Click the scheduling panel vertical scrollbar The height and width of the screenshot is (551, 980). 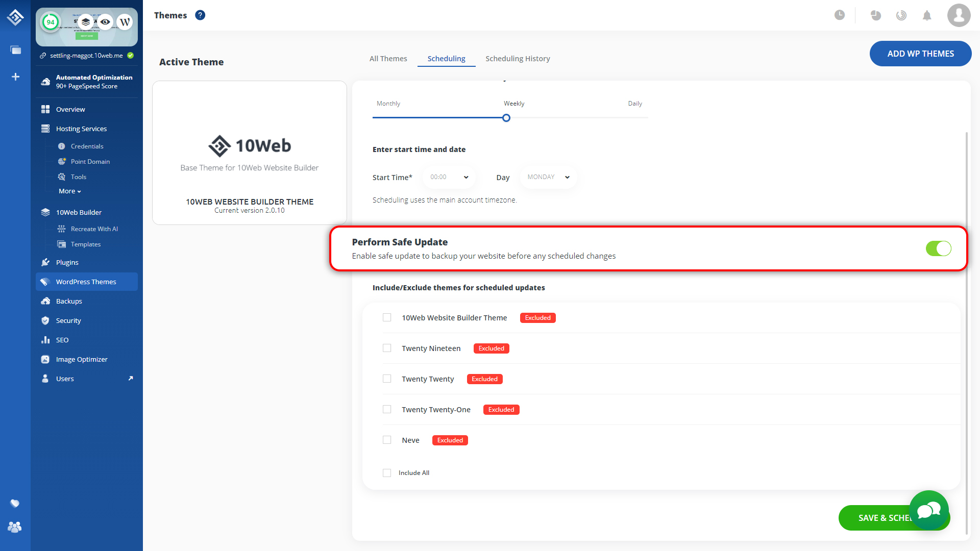click(967, 333)
